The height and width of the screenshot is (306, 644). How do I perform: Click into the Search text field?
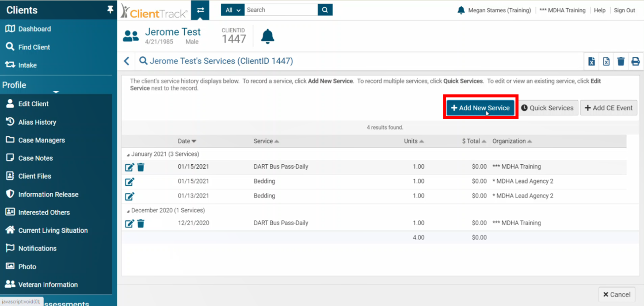[281, 10]
